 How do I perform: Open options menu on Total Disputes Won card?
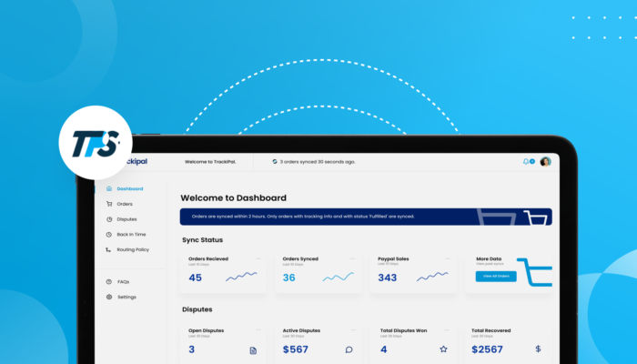coord(447,330)
